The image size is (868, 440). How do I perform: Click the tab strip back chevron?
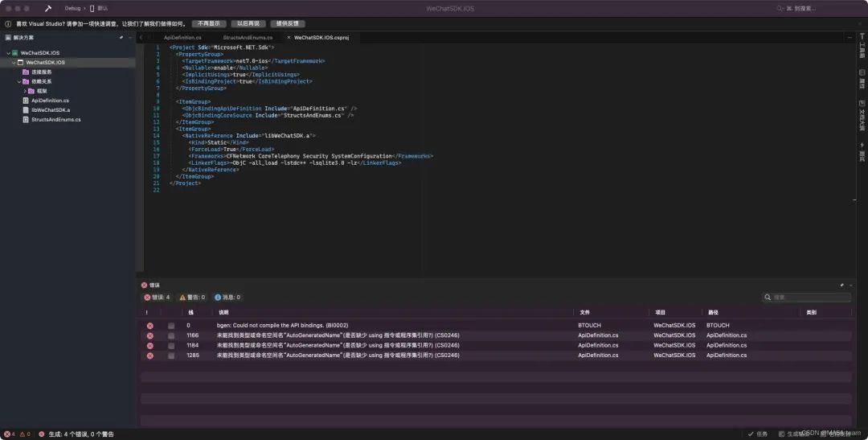(x=141, y=38)
